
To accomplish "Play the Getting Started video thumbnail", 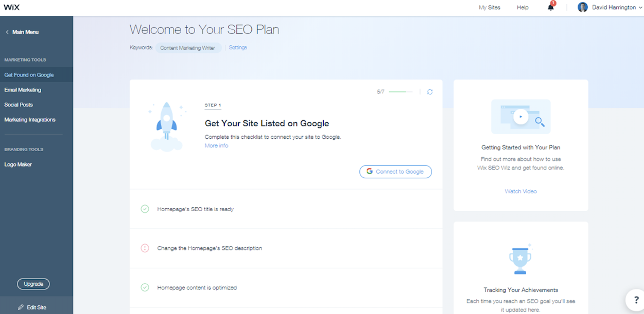I will tap(521, 117).
